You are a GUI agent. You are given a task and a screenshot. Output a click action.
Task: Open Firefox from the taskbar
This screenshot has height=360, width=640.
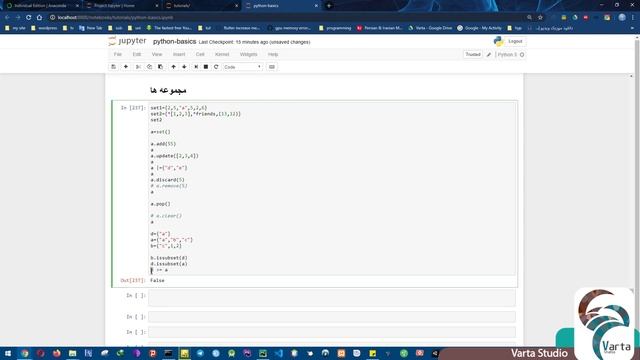click(56, 353)
